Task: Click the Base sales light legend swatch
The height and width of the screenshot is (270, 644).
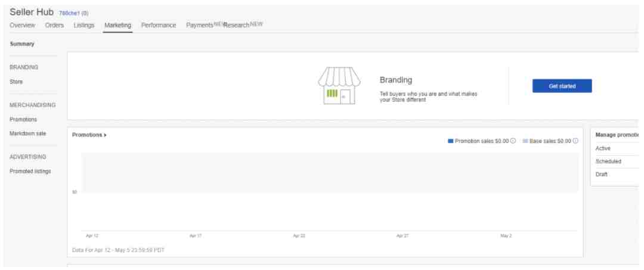Action: [x=525, y=141]
